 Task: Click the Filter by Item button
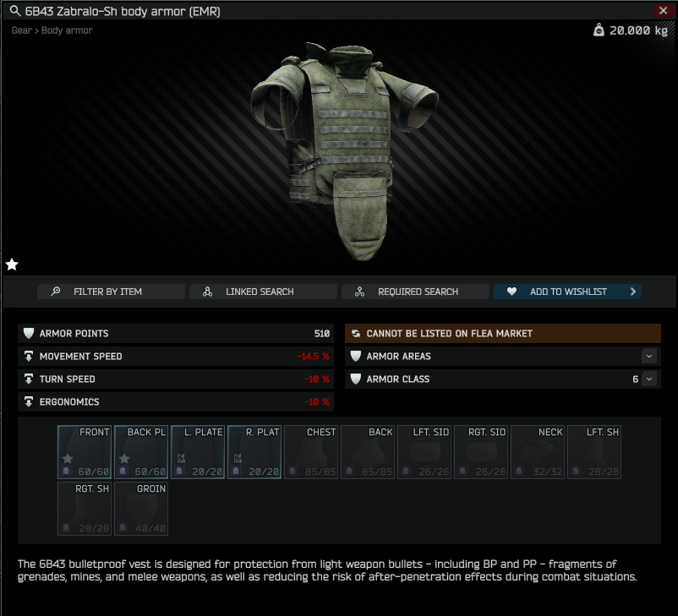pyautogui.click(x=111, y=292)
